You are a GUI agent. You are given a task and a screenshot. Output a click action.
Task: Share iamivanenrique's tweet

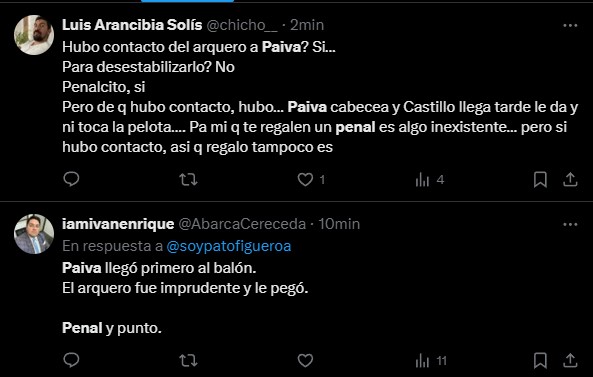pyautogui.click(x=570, y=361)
